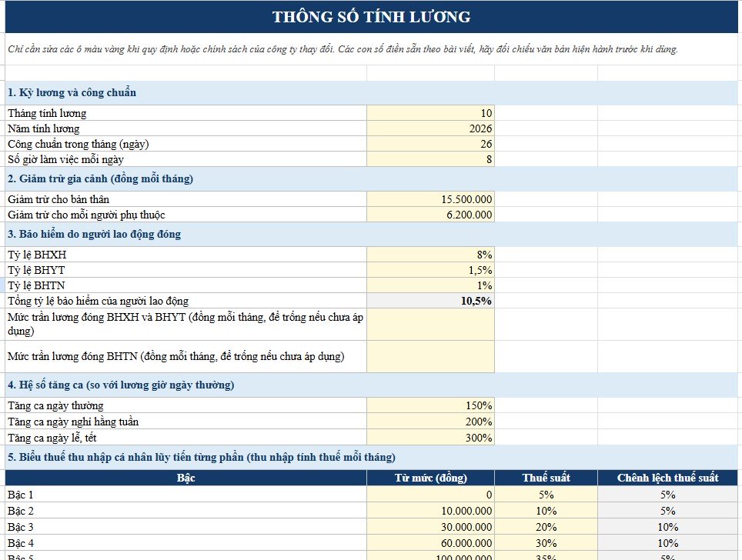The image size is (742, 560).
Task: Select header "5. Biểu thuế thu nhập cá nhân"
Action: click(x=372, y=458)
